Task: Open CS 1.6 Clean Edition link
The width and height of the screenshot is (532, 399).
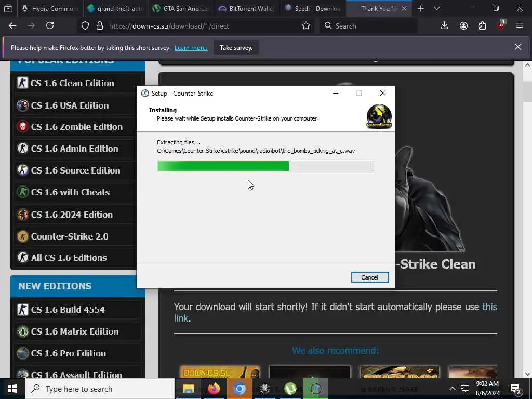Action: (x=72, y=83)
